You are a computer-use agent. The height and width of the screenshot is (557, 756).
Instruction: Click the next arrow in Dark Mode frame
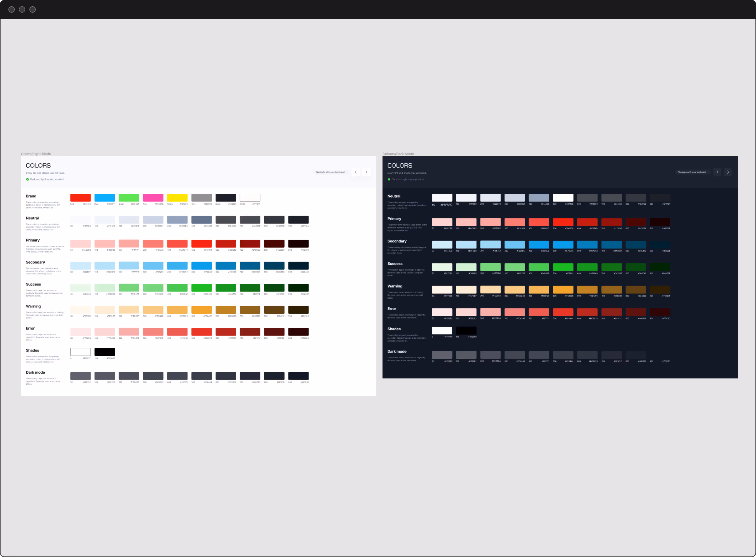728,172
